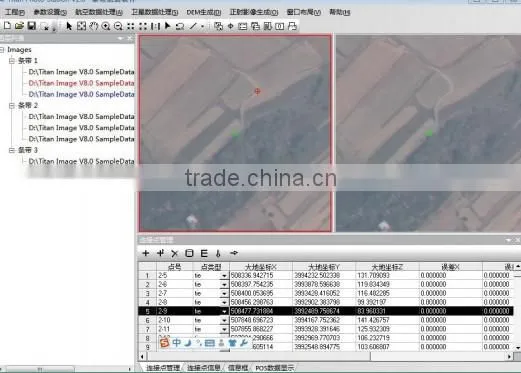This screenshot has height=373, width=521.
Task: Switch to the 连接点管理 tab
Action: point(163,368)
